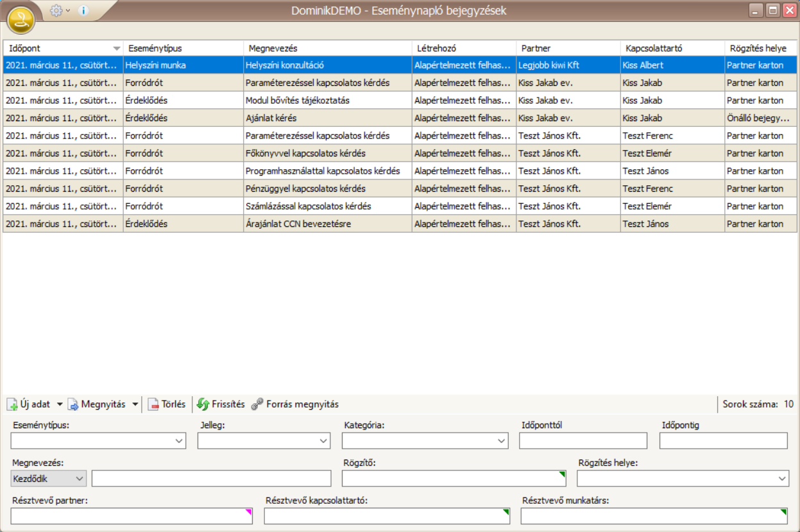Select the Programhasználattal kapcsolatos kérdés row
Viewport: 800px width, 532px height.
pos(400,171)
